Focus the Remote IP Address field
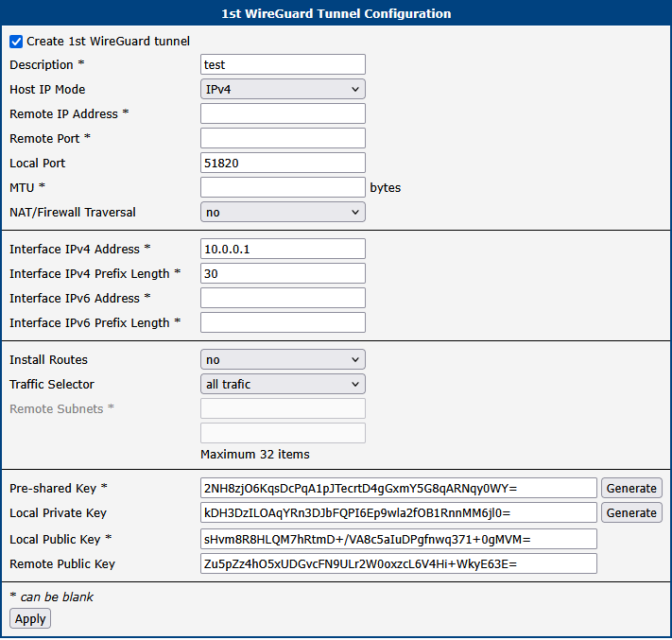Image resolution: width=672 pixels, height=640 pixels. [283, 113]
